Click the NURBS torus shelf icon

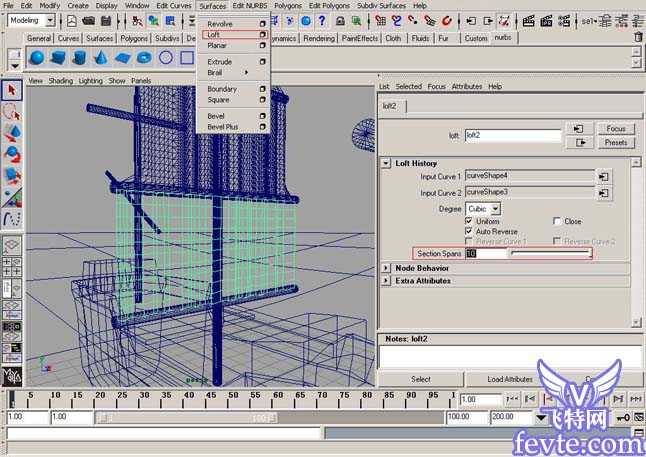[x=144, y=57]
